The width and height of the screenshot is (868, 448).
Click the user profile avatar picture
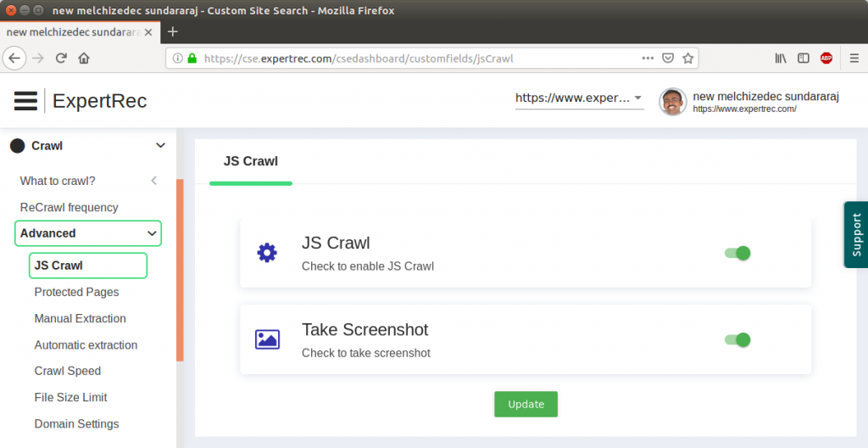point(672,102)
